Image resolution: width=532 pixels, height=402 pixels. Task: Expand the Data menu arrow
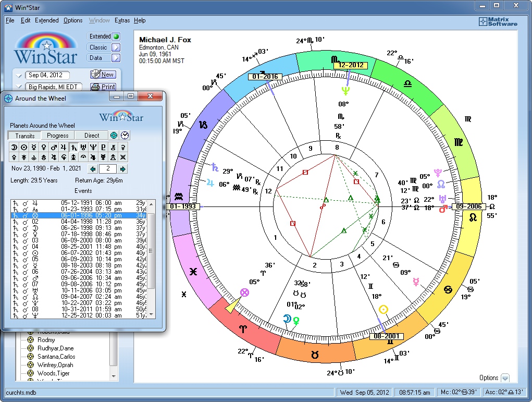pyautogui.click(x=116, y=58)
